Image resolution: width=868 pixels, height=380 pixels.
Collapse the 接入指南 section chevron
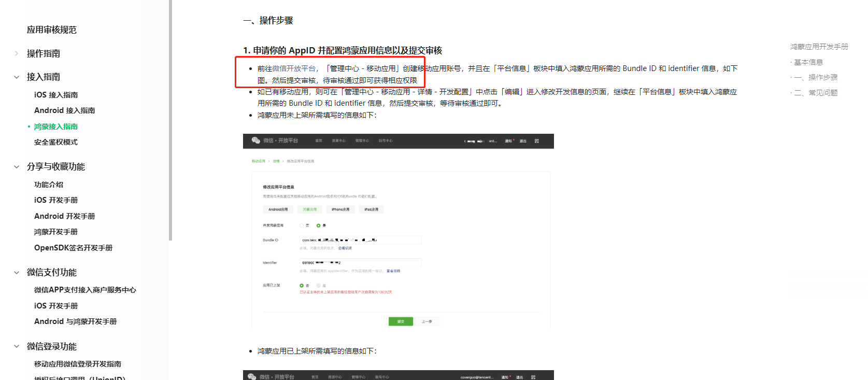coord(17,77)
